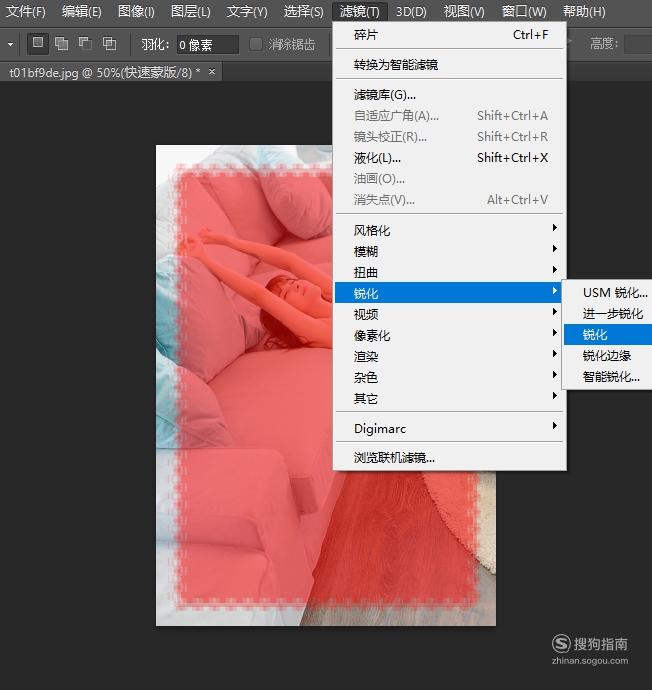Expand the 模糊 submenu
The width and height of the screenshot is (652, 690).
tap(450, 251)
